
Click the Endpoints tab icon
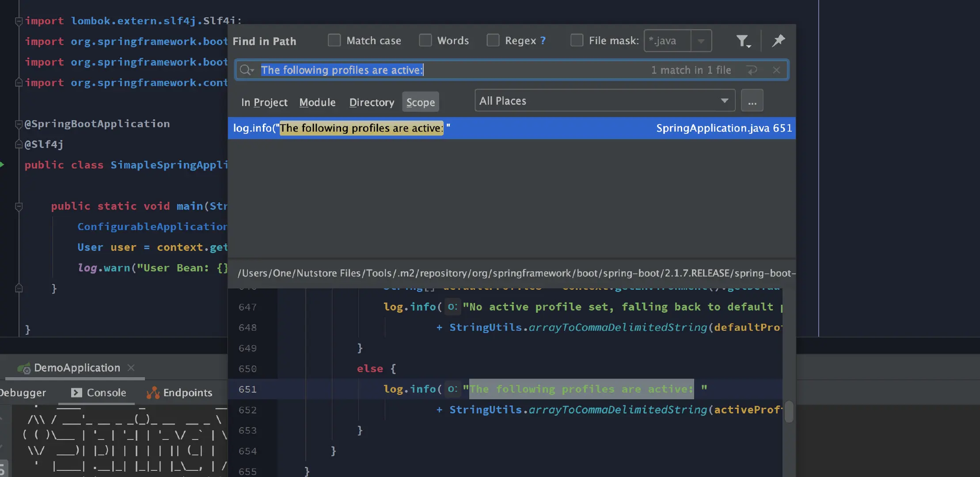point(153,393)
